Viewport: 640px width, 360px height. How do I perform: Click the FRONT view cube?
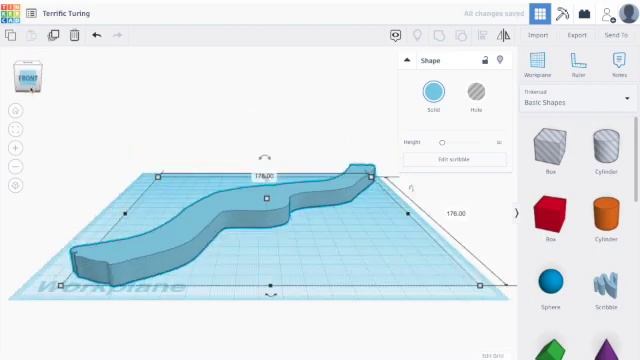pos(28,77)
